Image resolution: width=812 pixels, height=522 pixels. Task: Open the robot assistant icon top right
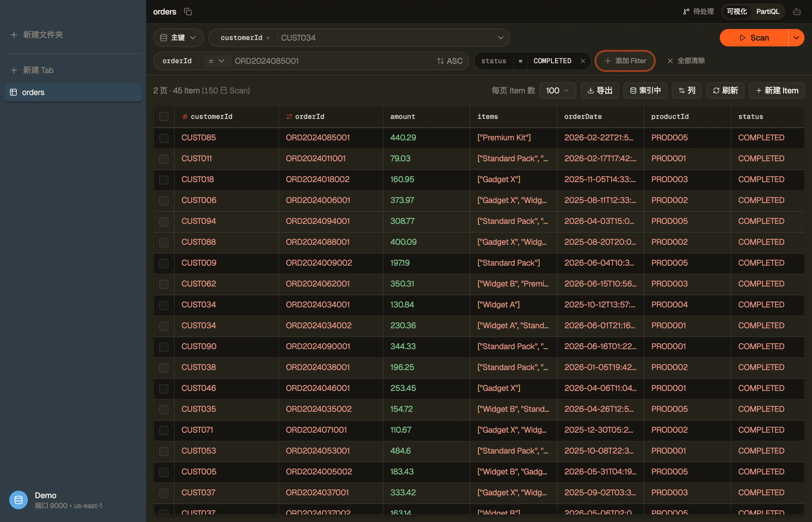(796, 12)
